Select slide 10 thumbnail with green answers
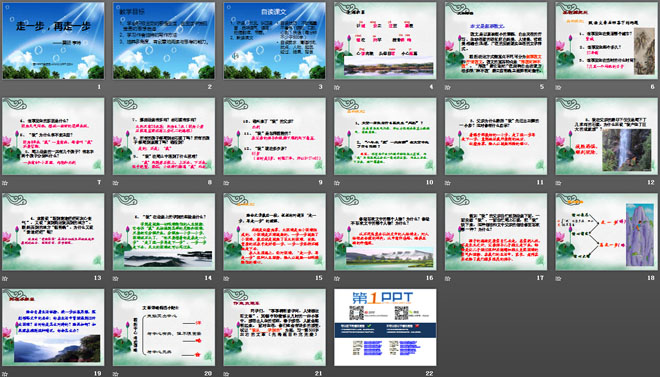The height and width of the screenshot is (377, 660). click(386, 136)
